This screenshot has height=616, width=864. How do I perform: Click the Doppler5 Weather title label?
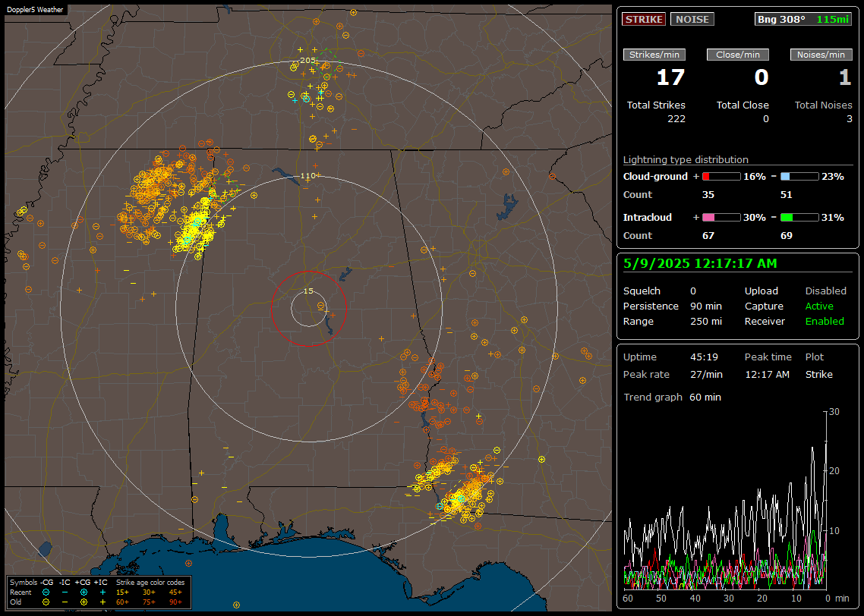(x=35, y=9)
